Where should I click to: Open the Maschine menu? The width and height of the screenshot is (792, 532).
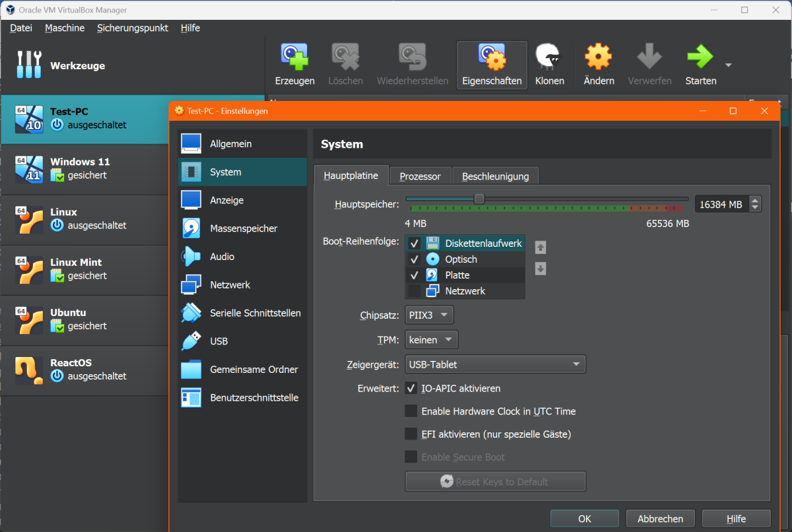click(x=65, y=28)
